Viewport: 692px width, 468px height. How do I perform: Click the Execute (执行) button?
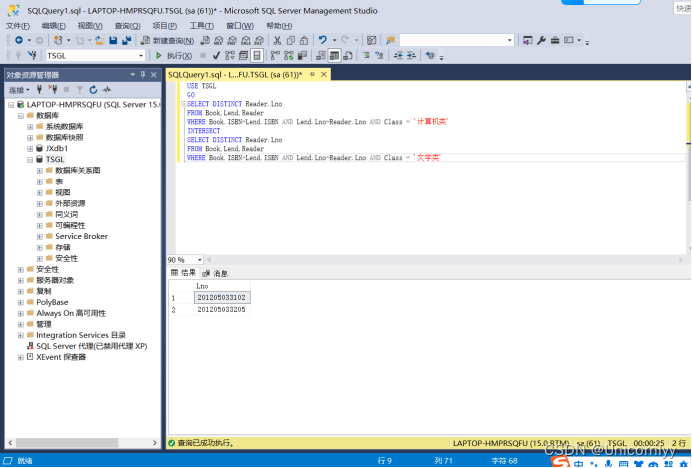pyautogui.click(x=174, y=56)
